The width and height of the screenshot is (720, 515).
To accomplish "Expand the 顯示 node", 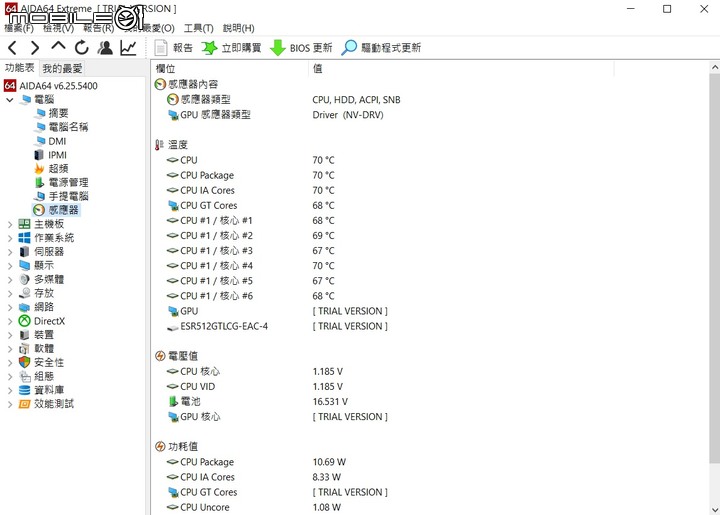I will click(10, 265).
